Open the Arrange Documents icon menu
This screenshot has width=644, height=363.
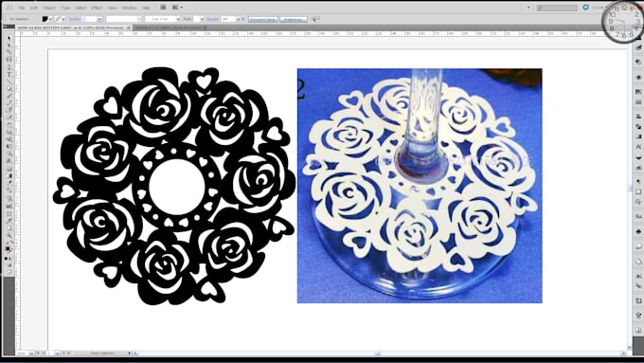pyautogui.click(x=177, y=8)
